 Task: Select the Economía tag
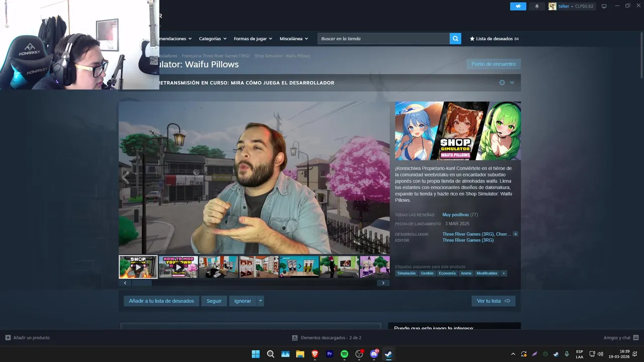(447, 274)
